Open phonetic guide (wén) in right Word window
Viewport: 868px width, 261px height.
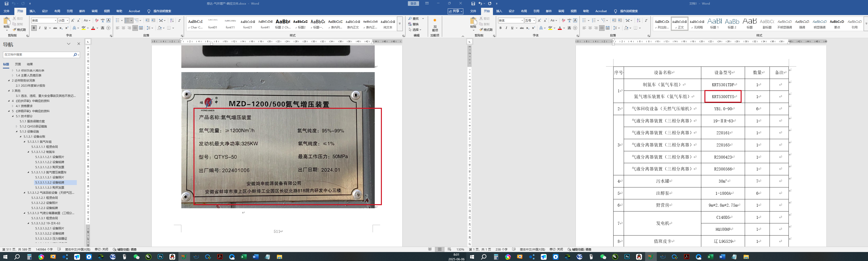pos(569,21)
